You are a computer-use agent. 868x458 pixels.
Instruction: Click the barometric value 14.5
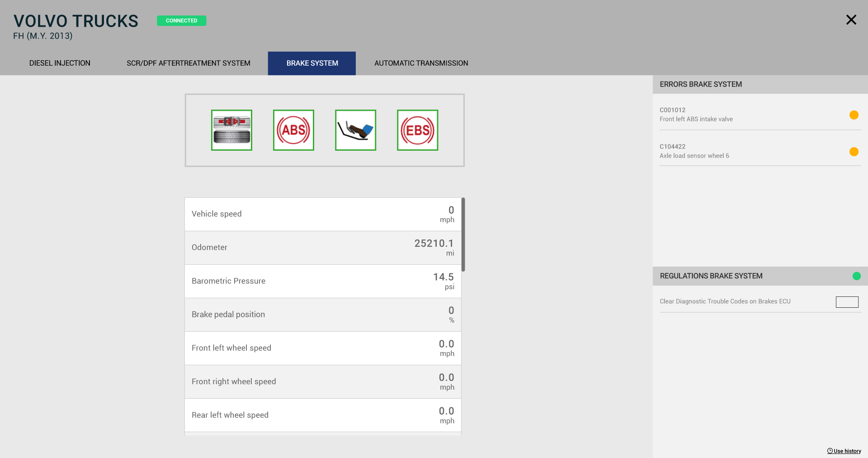coord(443,277)
